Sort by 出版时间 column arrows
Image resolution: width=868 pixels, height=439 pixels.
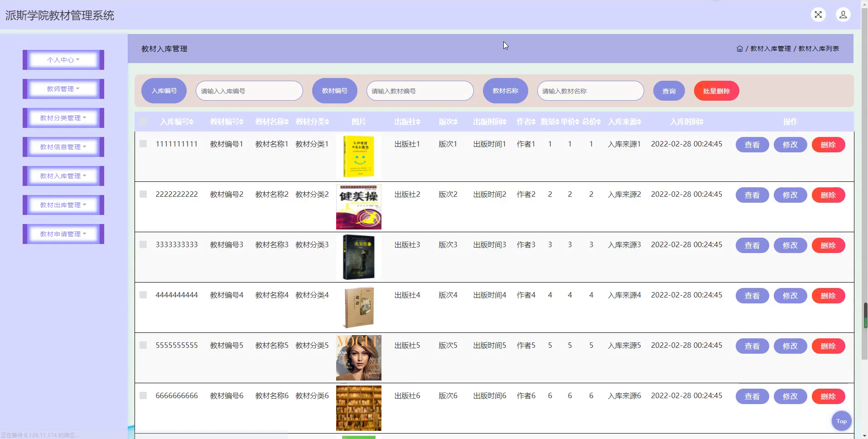(x=504, y=122)
